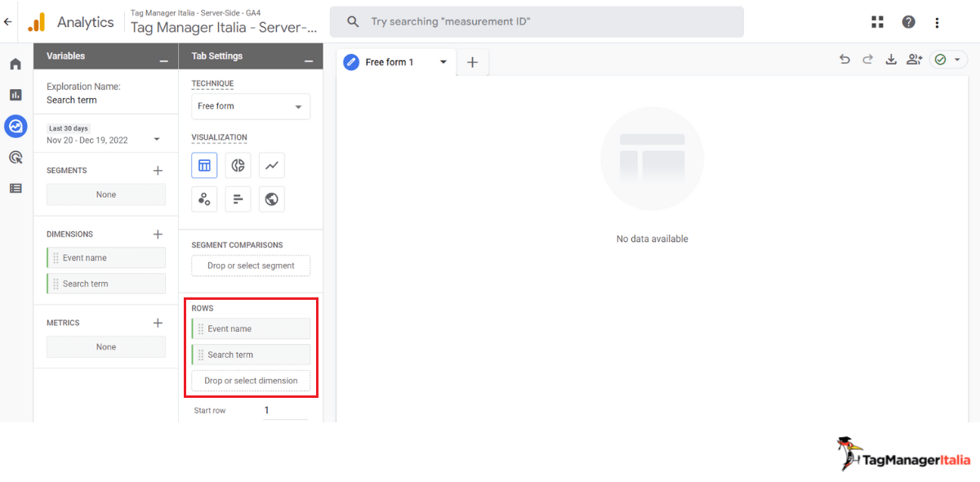
Task: Open the data quality checkmark dropdown
Action: coord(948,60)
